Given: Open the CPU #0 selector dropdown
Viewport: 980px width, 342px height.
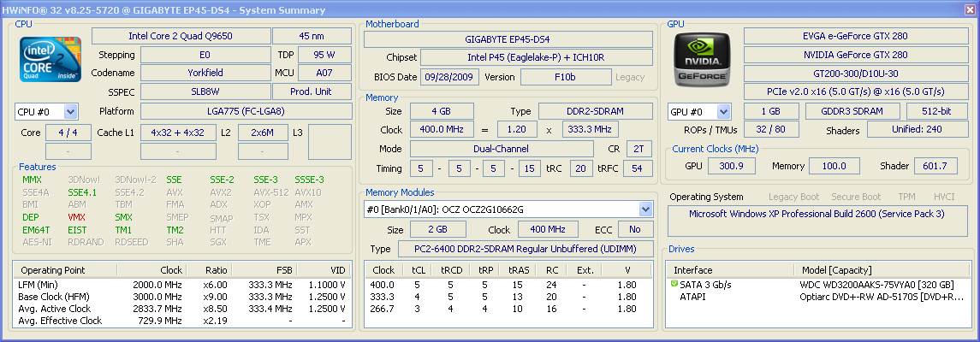Looking at the screenshot, I should 71,112.
